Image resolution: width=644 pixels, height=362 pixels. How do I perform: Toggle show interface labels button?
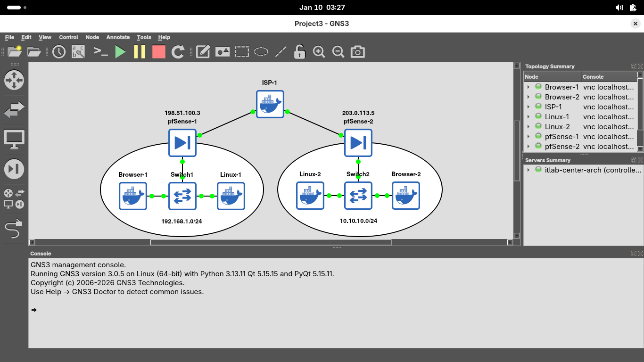[x=78, y=52]
